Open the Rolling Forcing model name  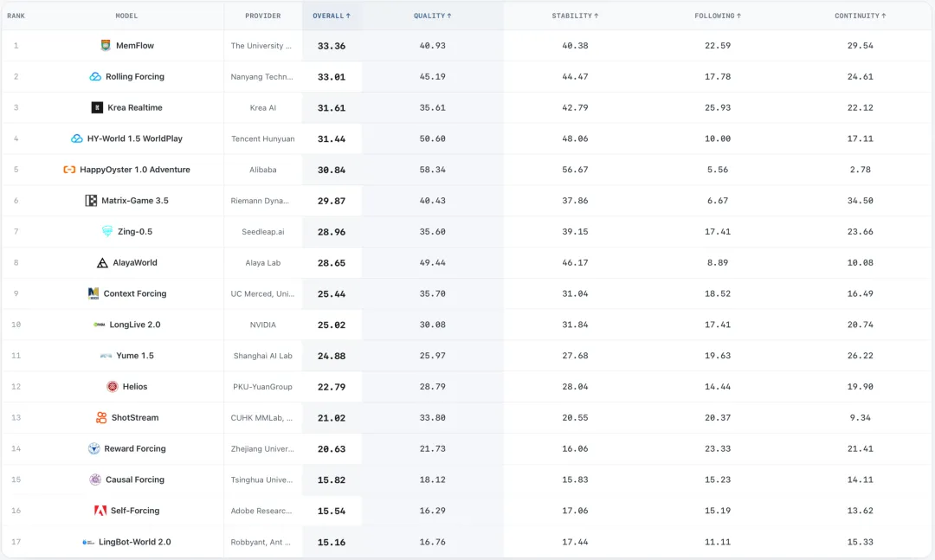point(135,76)
